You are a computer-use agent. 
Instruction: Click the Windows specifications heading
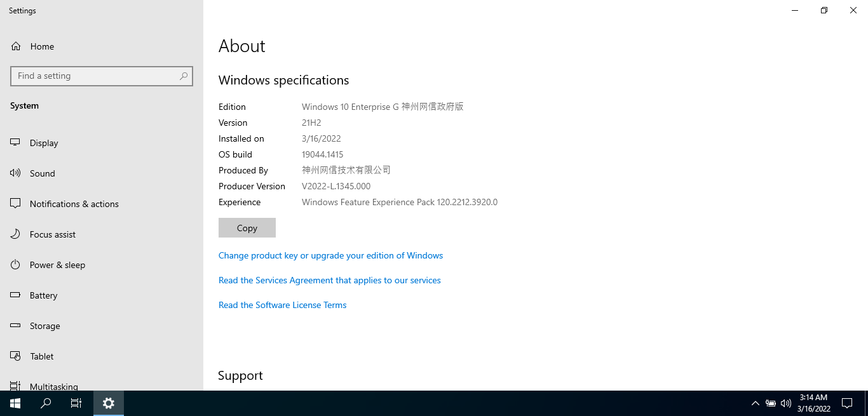click(x=284, y=80)
